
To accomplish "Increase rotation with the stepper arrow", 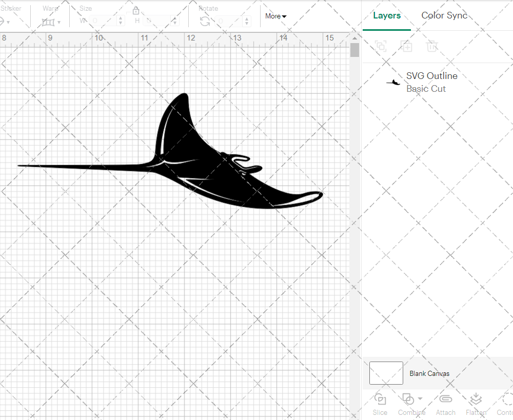I will click(247, 18).
